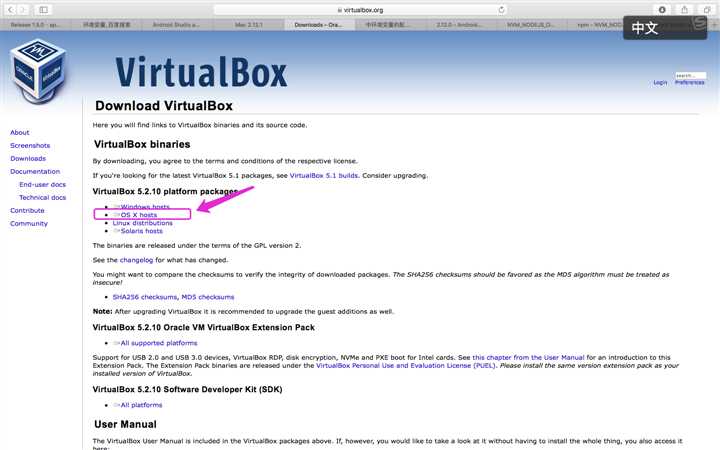Click the Download VirtualBox heading

click(x=164, y=106)
